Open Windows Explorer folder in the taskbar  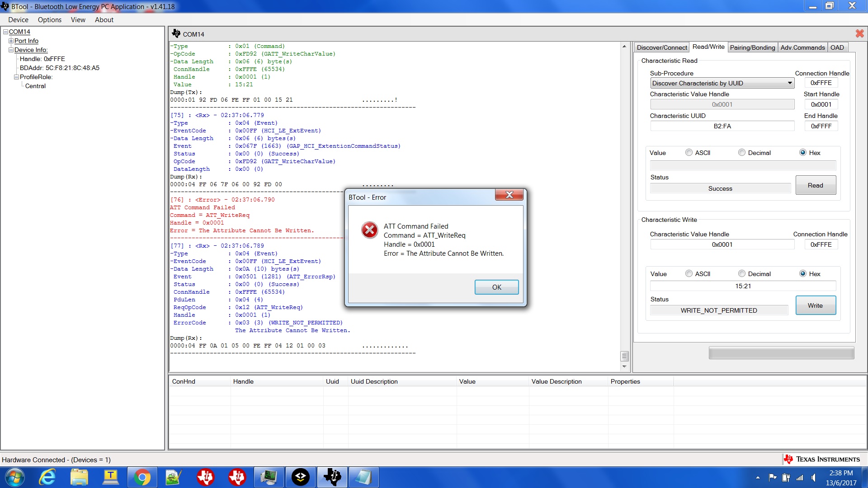(79, 477)
